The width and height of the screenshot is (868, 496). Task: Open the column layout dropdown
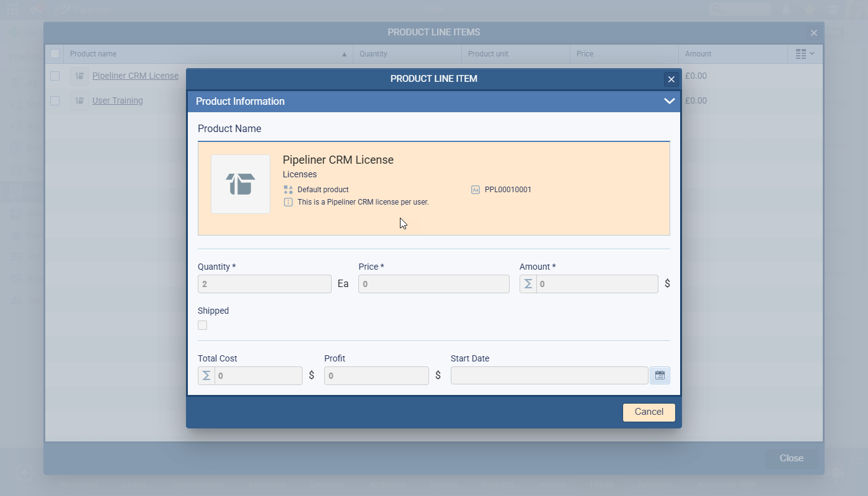(x=805, y=54)
